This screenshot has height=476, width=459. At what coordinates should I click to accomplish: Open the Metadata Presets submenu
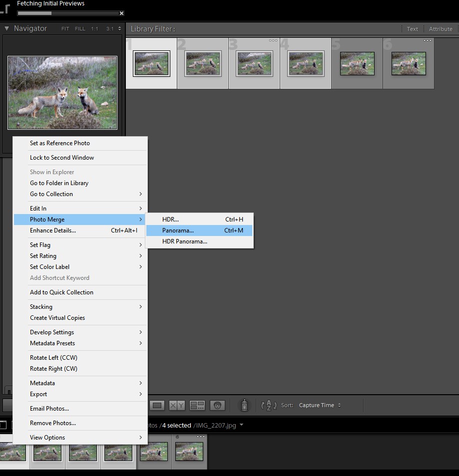81,343
